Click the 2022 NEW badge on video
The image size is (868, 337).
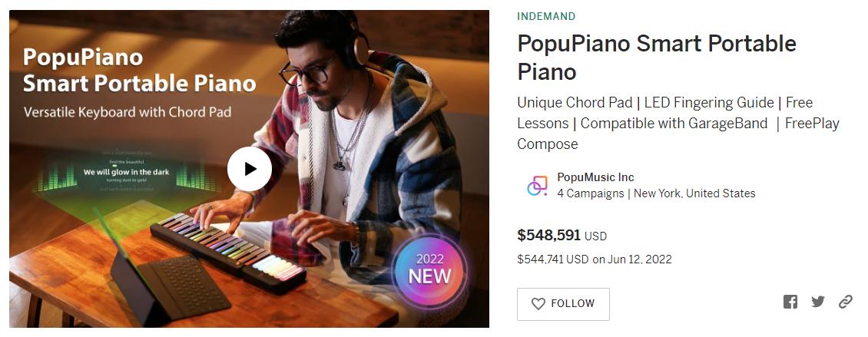pyautogui.click(x=430, y=269)
